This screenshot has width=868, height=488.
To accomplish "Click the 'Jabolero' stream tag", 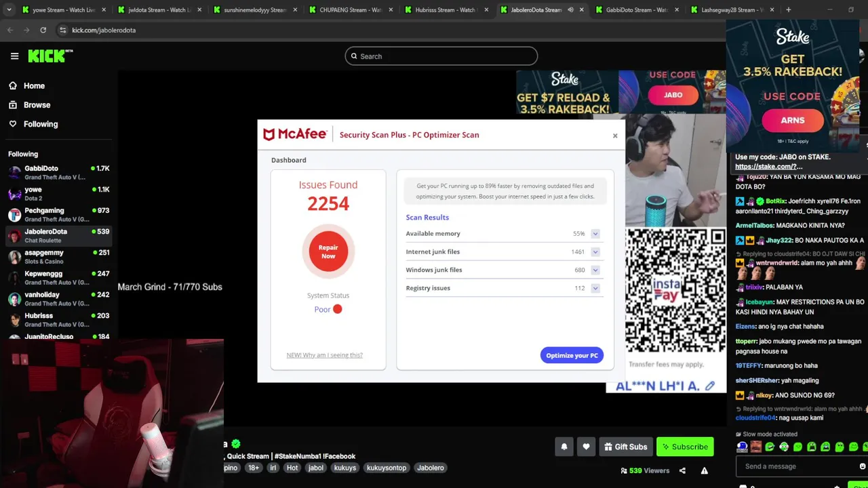I will 431,468.
